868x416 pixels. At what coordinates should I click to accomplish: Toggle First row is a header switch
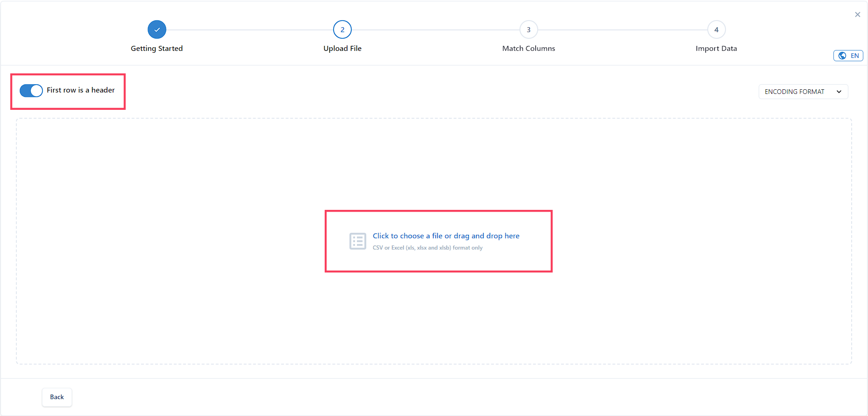tap(31, 90)
